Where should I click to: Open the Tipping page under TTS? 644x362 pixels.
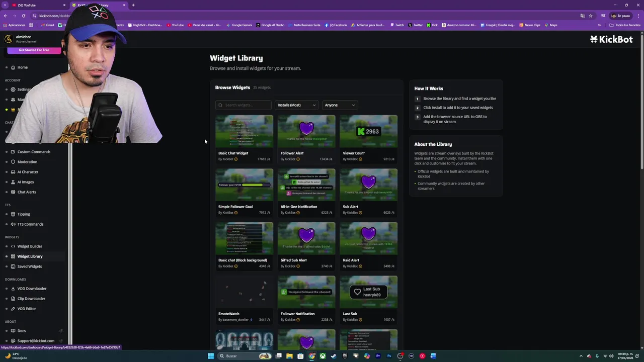[24, 214]
